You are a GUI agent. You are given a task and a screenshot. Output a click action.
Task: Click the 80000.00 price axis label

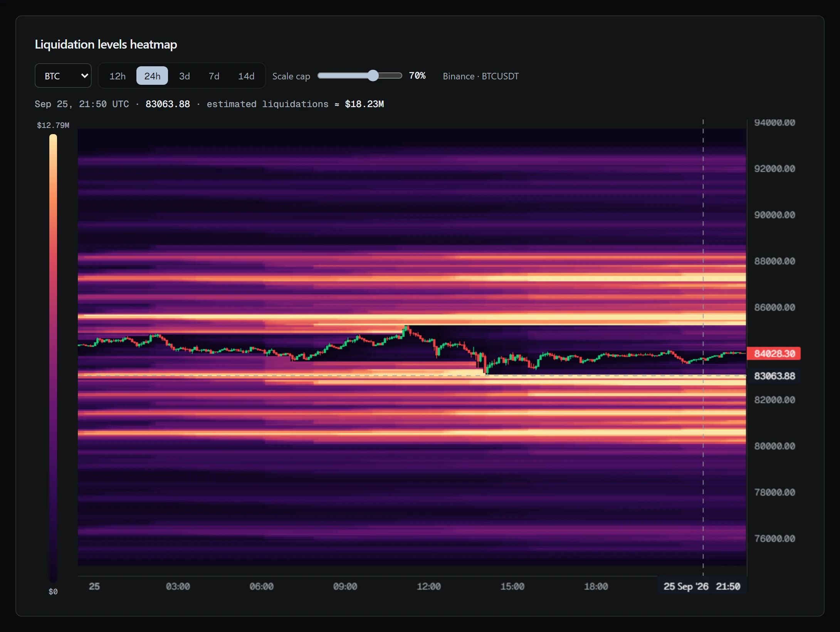(x=774, y=446)
